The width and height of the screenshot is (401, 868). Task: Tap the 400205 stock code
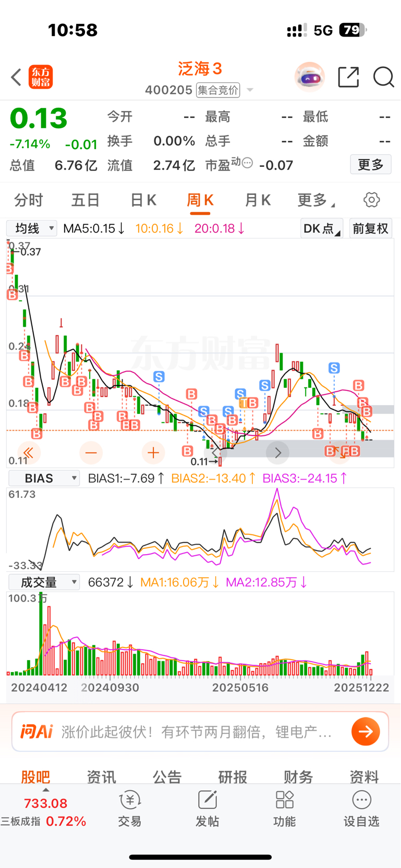(168, 90)
